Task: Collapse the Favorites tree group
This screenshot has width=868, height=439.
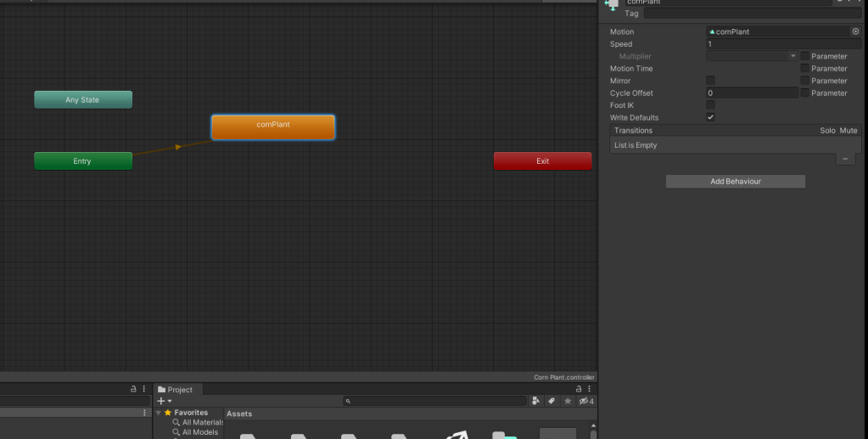Action: (158, 413)
